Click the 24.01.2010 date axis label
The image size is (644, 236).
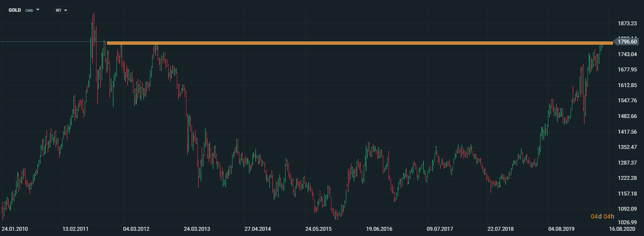pos(14,228)
